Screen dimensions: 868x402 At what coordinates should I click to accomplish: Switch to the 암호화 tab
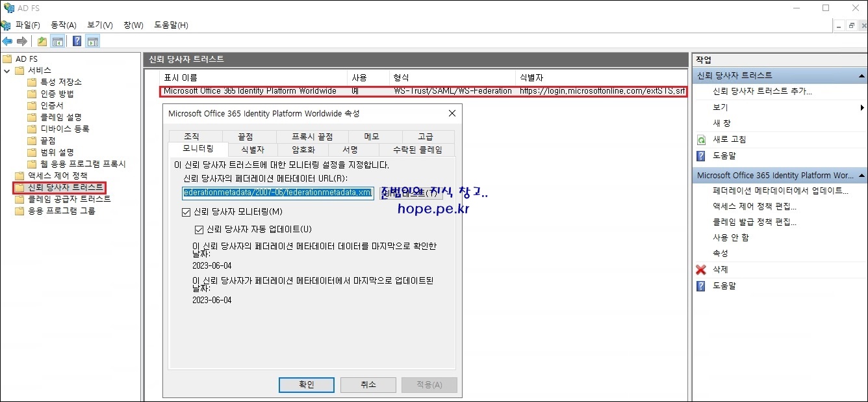click(303, 150)
